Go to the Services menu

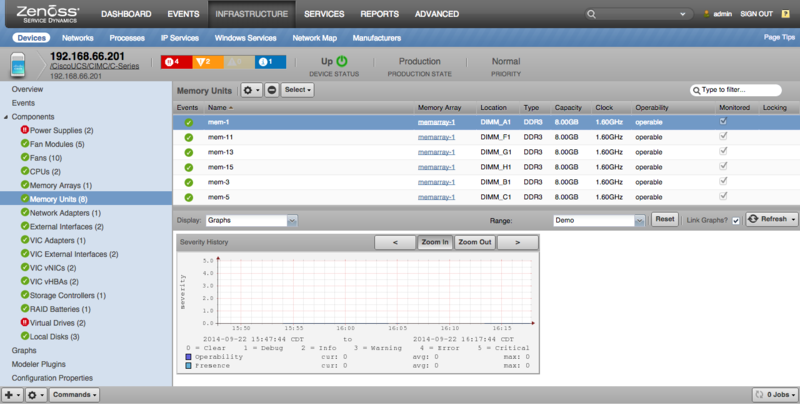coord(324,14)
